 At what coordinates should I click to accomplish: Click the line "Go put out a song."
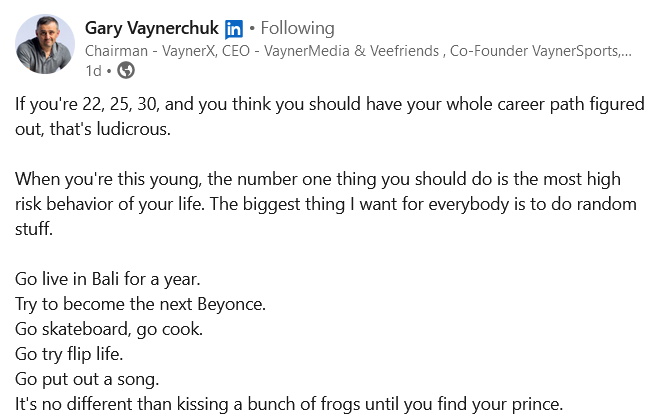[x=87, y=379]
